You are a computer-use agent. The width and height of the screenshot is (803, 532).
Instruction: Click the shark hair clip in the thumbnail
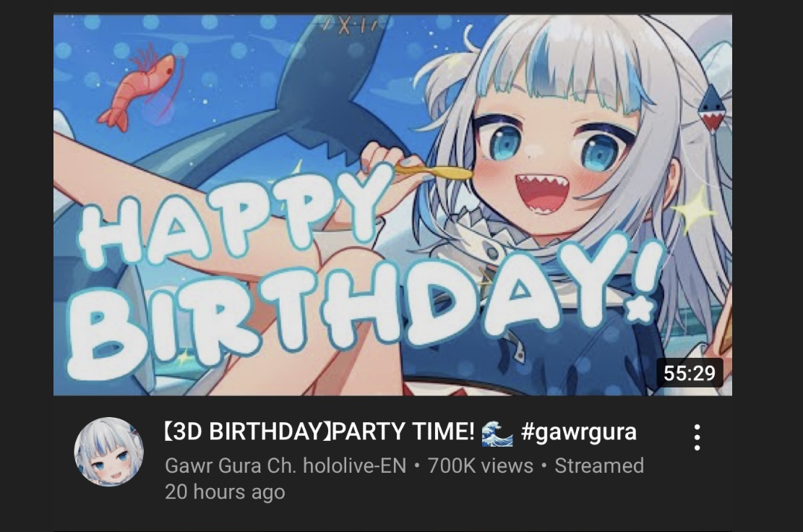tap(713, 109)
